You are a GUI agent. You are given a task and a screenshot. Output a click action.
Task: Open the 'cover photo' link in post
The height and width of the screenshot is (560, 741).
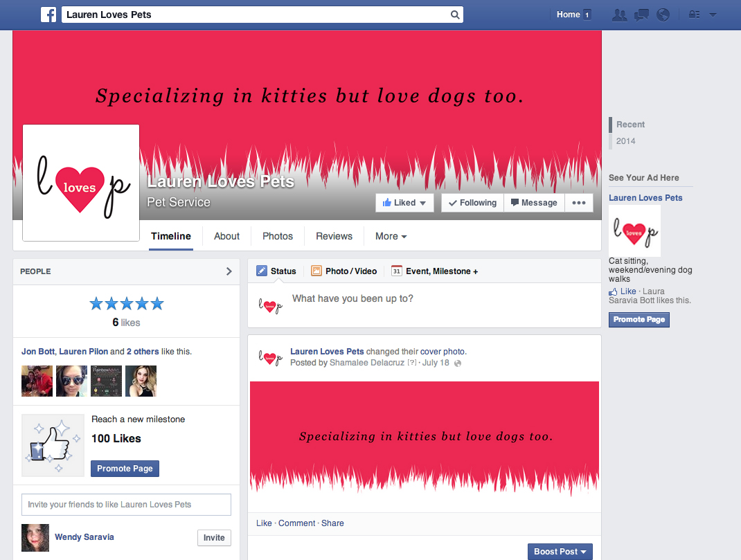tap(443, 352)
